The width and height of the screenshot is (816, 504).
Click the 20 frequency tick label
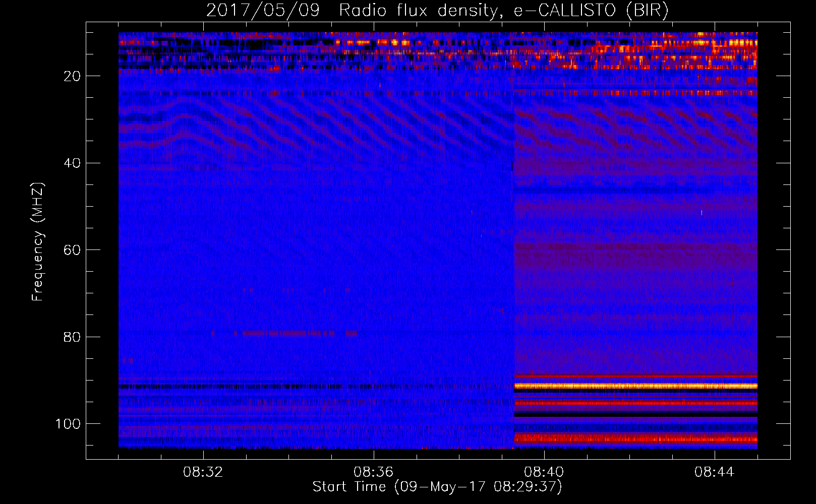tap(72, 76)
